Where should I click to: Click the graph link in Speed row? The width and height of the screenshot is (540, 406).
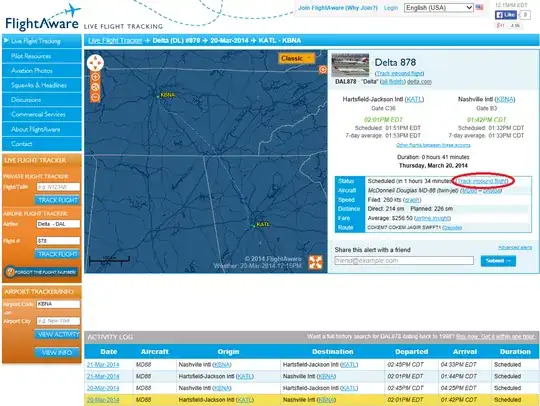pos(412,200)
